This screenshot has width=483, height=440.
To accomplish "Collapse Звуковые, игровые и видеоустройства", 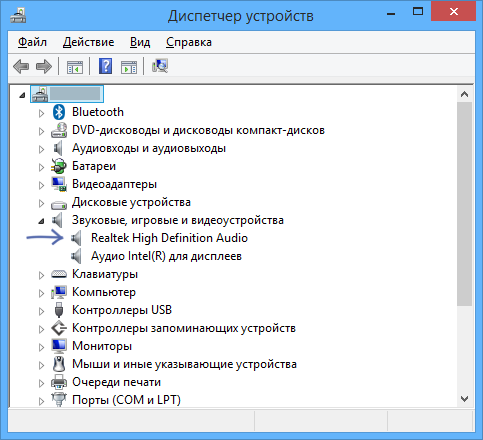I will [41, 221].
